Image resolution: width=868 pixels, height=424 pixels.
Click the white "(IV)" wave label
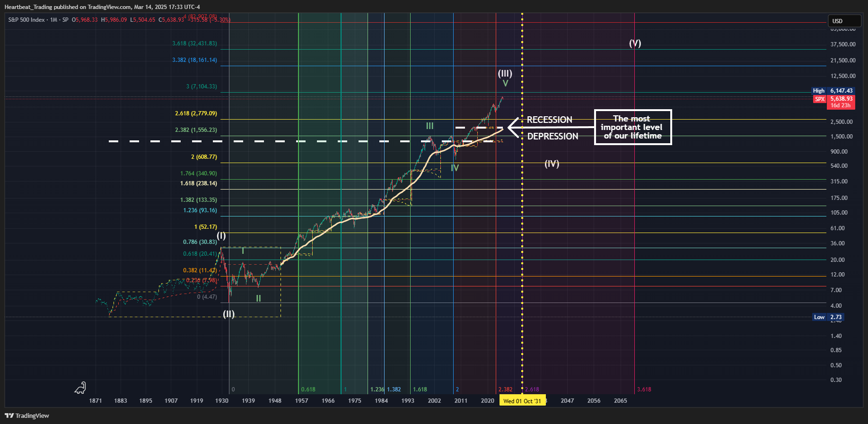coord(552,164)
